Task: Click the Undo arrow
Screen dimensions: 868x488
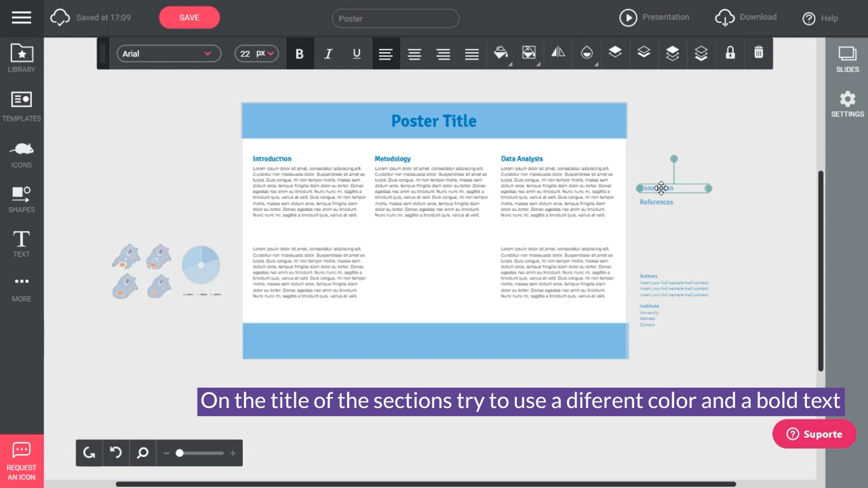Action: click(115, 452)
